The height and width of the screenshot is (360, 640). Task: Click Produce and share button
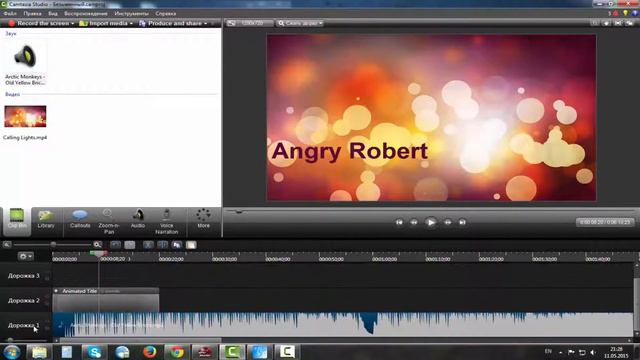click(x=170, y=23)
